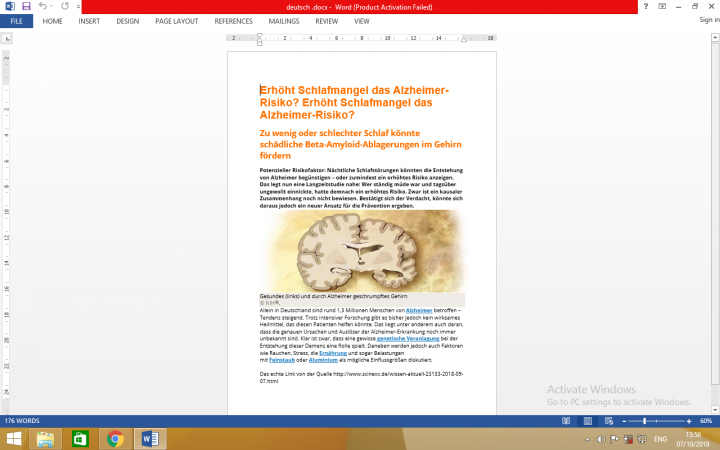Open the undo history dropdown arrow

[x=51, y=6]
